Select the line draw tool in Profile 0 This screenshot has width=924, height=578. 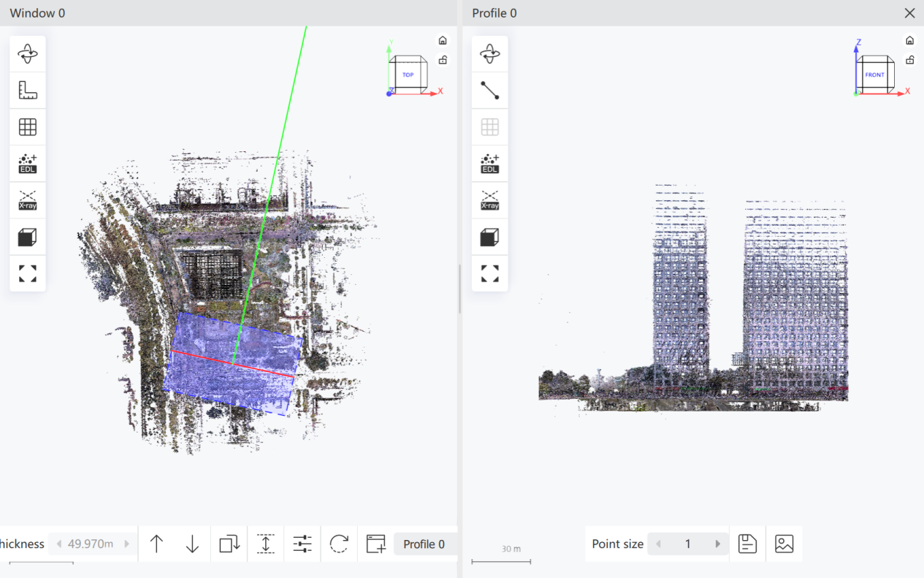point(490,91)
